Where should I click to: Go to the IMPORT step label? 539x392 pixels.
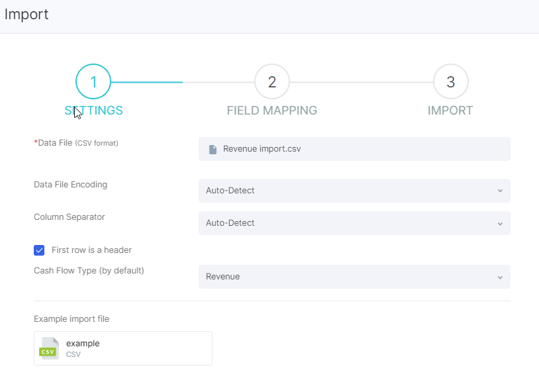[x=450, y=111]
